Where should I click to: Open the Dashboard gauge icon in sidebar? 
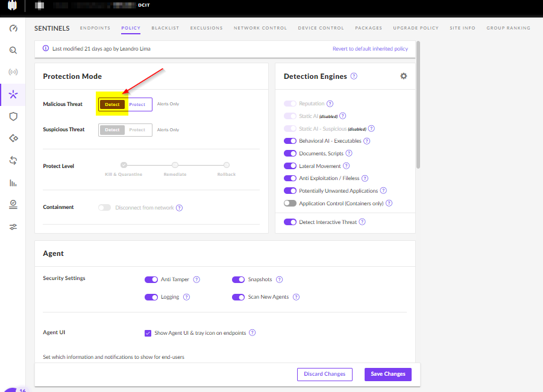13,28
